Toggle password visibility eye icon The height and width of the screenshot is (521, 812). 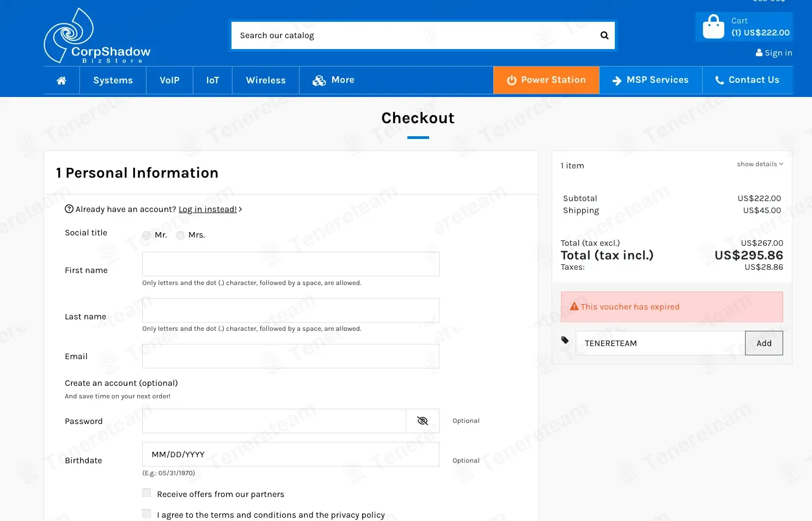[423, 421]
